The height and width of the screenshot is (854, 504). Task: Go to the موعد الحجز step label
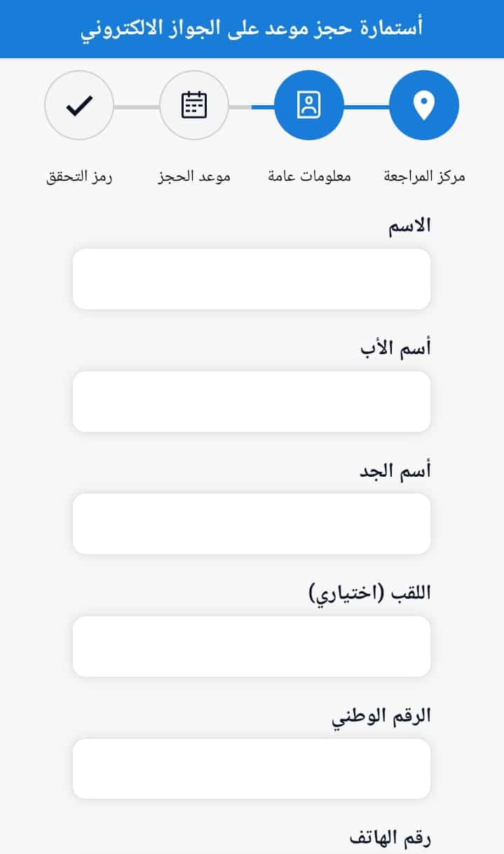[194, 177]
